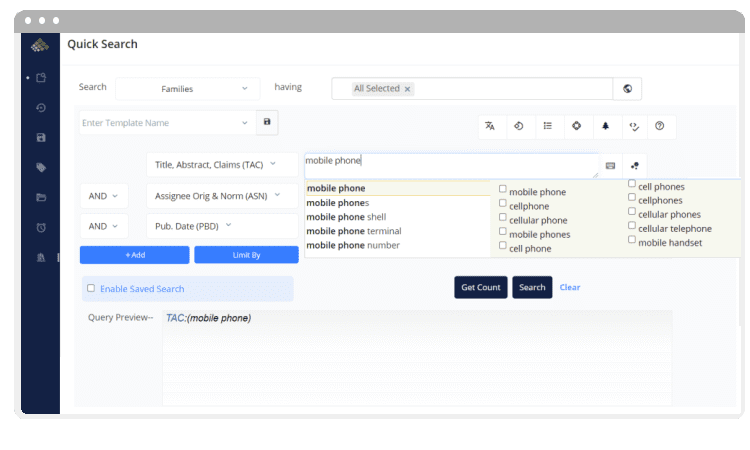Open the AND operator dropdown beside Pub. Date row

(x=104, y=226)
